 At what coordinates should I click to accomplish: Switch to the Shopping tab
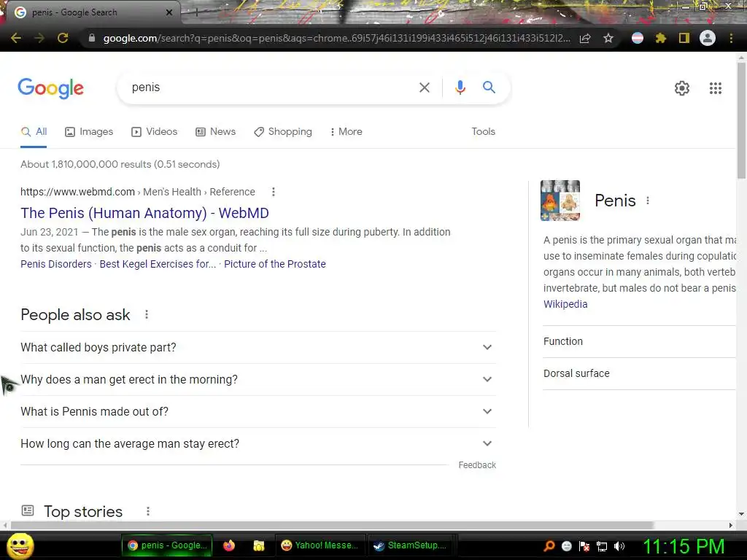(x=283, y=132)
